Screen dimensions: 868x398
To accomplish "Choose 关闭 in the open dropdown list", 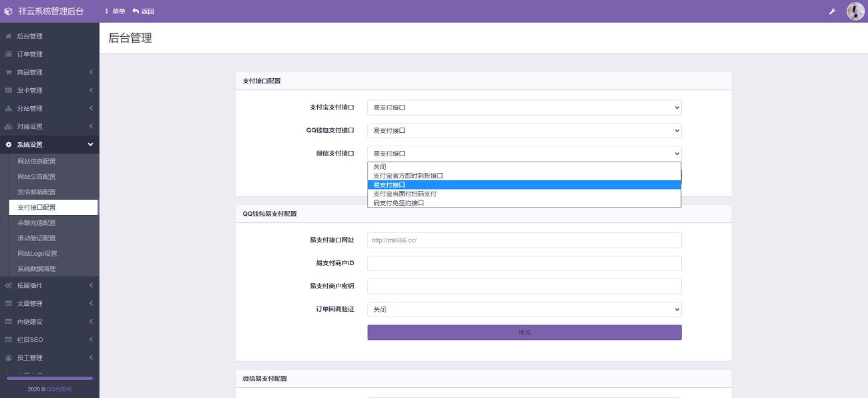I will 524,167.
